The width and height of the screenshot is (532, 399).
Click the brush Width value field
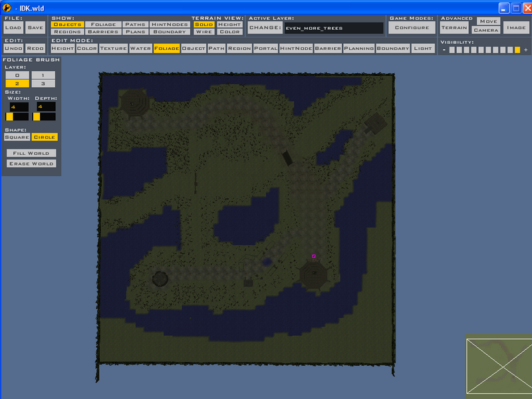click(x=19, y=106)
